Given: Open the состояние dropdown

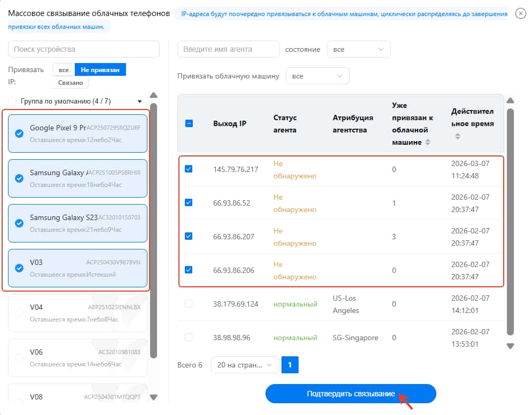Looking at the screenshot, I should [358, 49].
